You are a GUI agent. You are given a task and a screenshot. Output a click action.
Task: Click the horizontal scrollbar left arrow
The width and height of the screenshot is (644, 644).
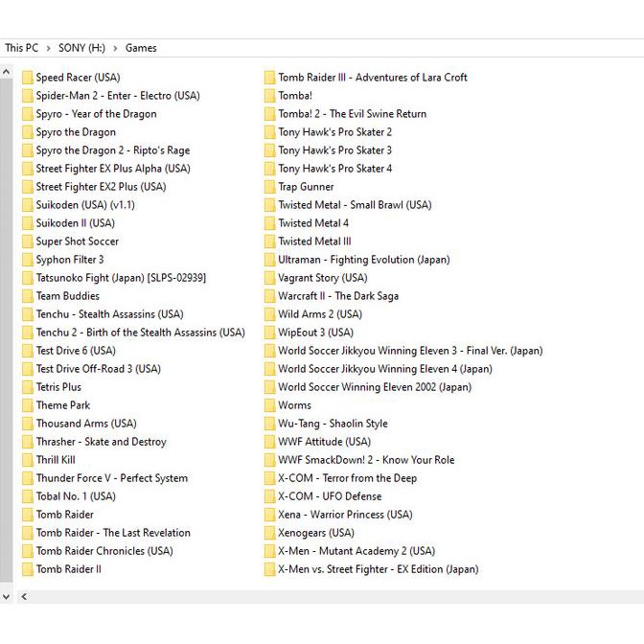pyautogui.click(x=24, y=597)
